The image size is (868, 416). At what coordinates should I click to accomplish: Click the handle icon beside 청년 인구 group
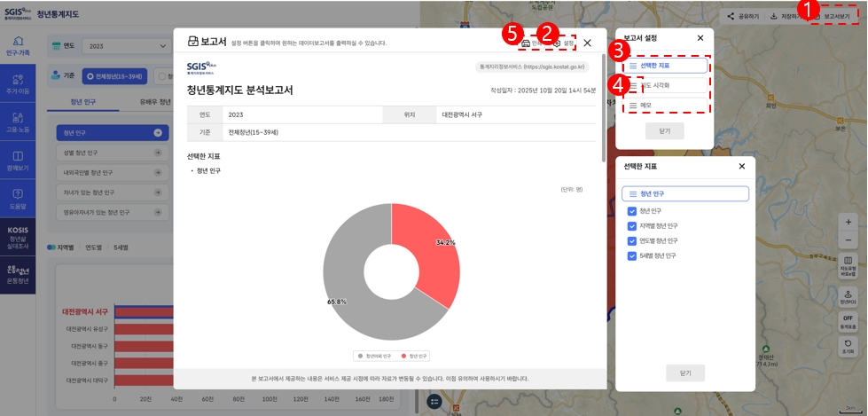633,194
